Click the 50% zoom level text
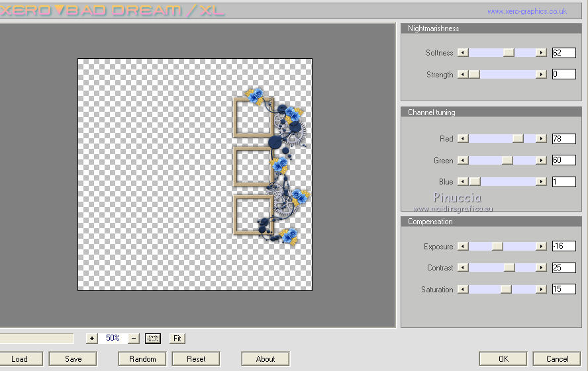 click(113, 338)
